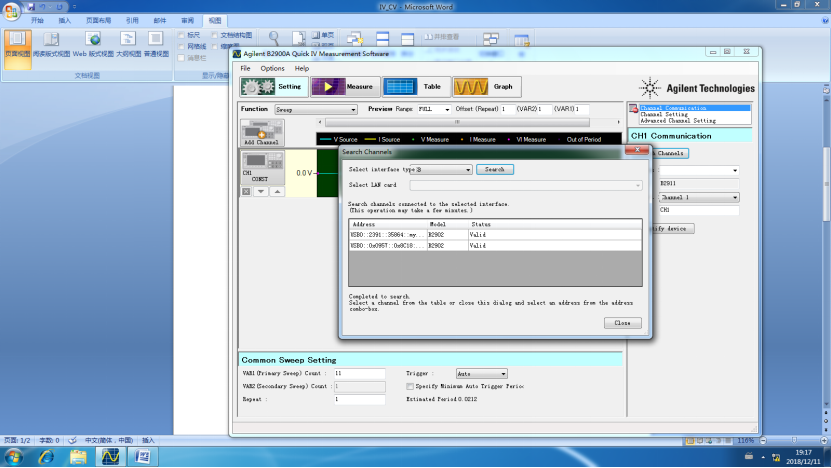Open the Help menu in Agilent software
Viewport: 831px width, 468px height.
point(302,68)
